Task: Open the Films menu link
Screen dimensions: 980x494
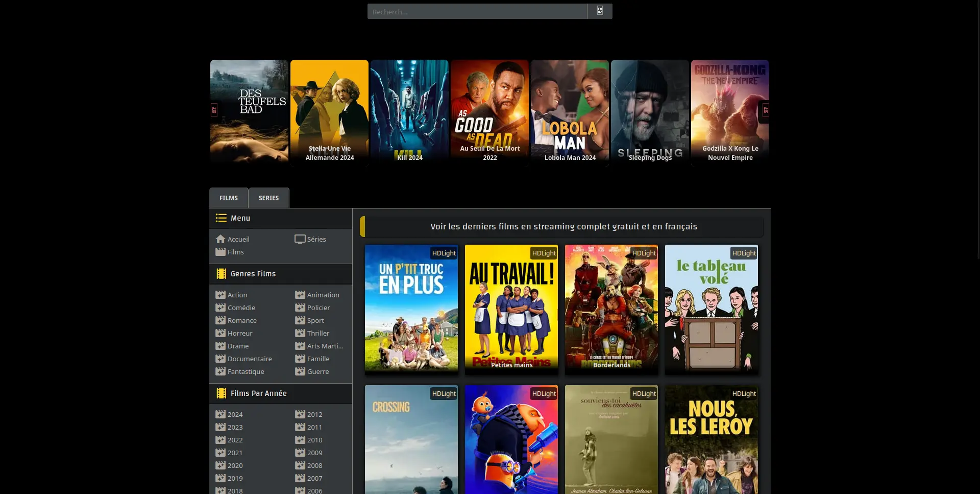Action: (236, 252)
